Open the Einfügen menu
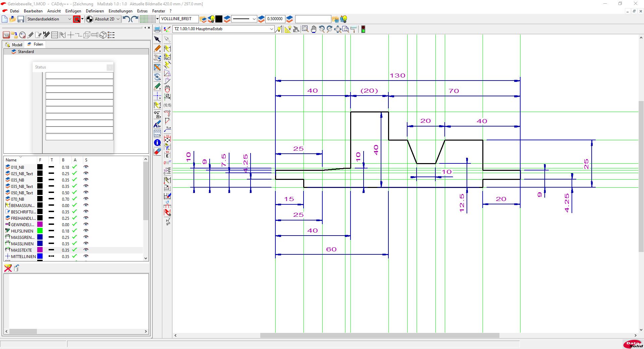Image resolution: width=644 pixels, height=349 pixels. tap(73, 11)
